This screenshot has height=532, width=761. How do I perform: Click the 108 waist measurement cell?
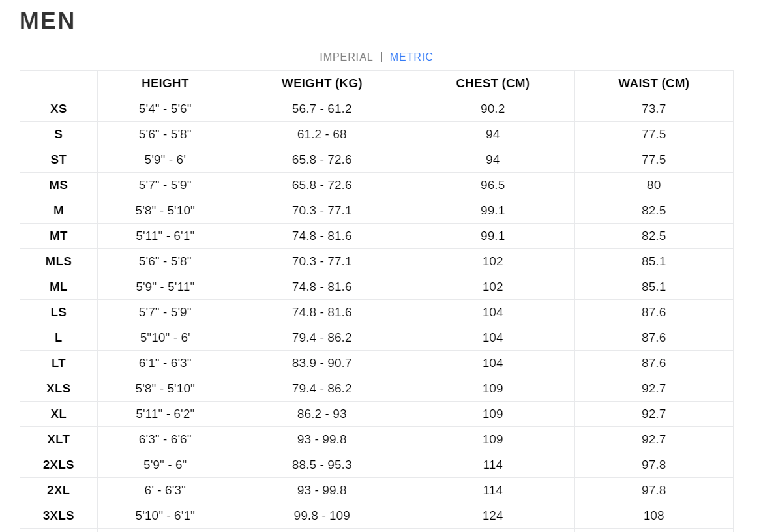pos(654,516)
